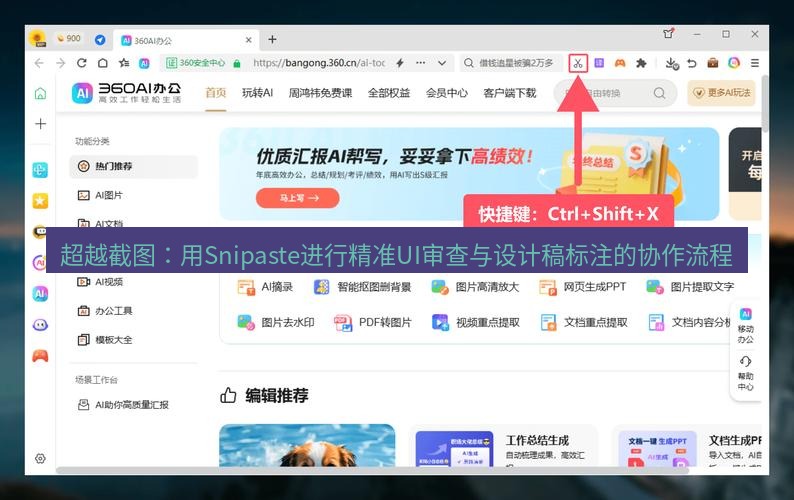Open the 工作总结生成 card
The width and height of the screenshot is (794, 500).
point(504,446)
